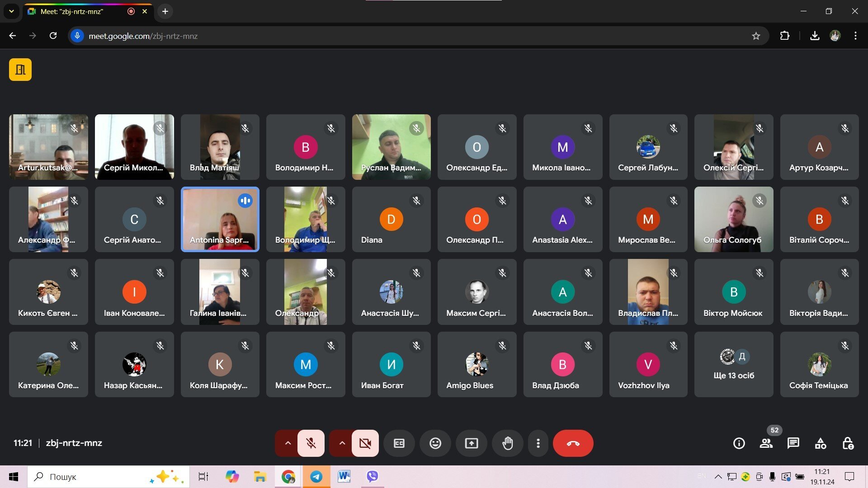The image size is (868, 488).
Task: Open host controls lock icon
Action: click(x=848, y=443)
